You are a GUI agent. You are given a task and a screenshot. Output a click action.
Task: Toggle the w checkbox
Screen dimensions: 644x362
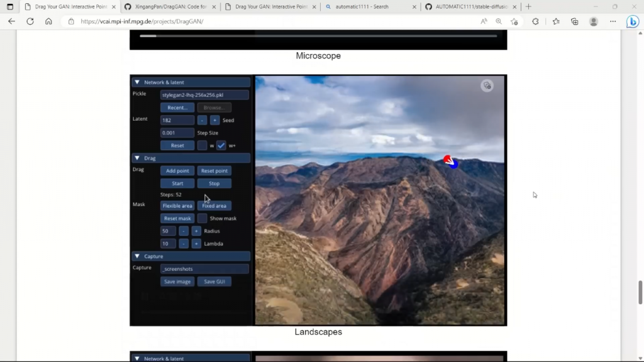click(x=202, y=145)
